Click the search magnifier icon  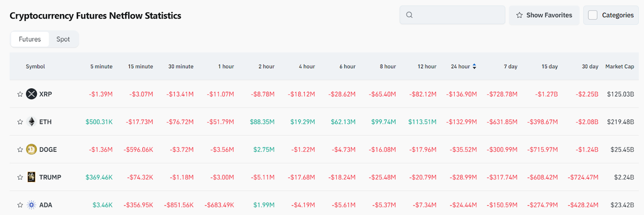pos(410,15)
